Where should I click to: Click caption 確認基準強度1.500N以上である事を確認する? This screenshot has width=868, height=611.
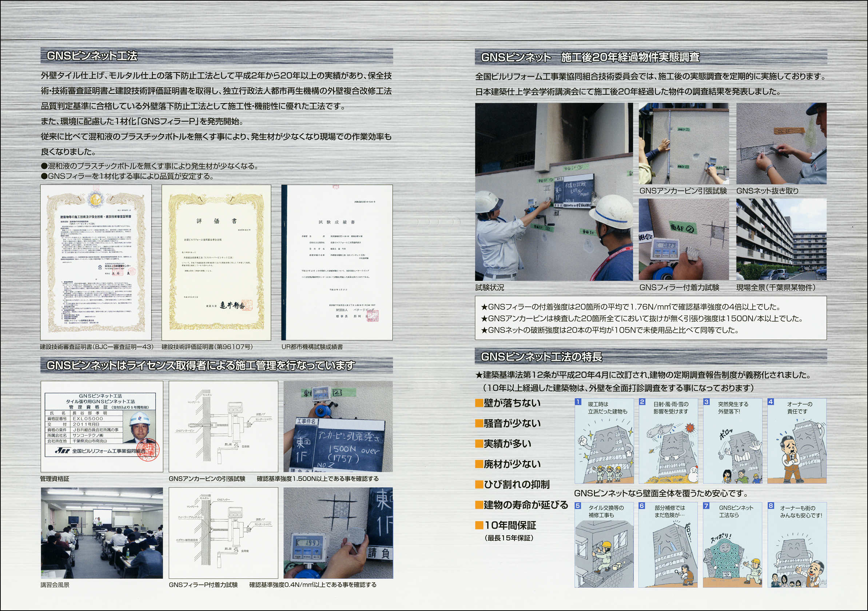point(318,479)
